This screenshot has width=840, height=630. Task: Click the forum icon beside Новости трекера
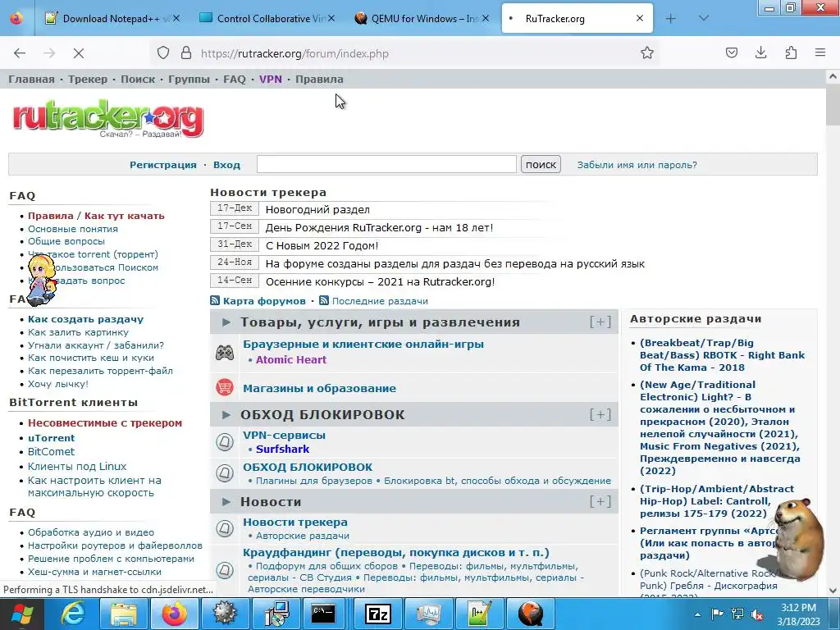tap(225, 528)
